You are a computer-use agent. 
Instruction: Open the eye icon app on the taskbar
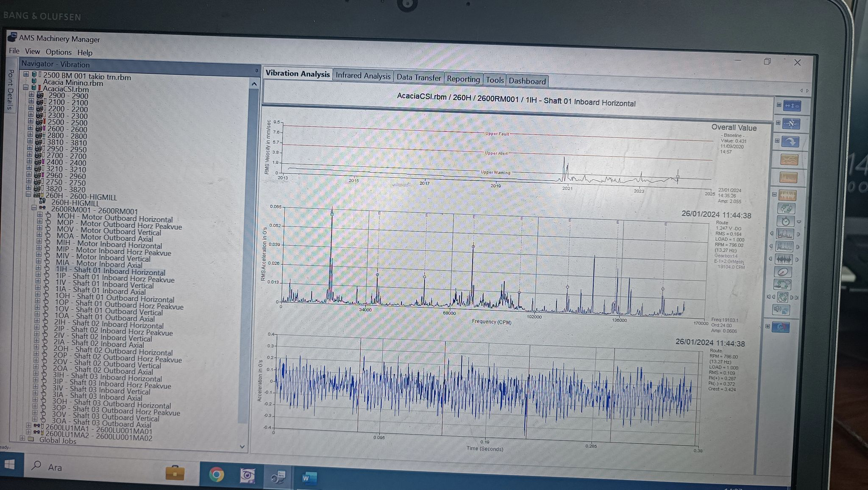[247, 476]
